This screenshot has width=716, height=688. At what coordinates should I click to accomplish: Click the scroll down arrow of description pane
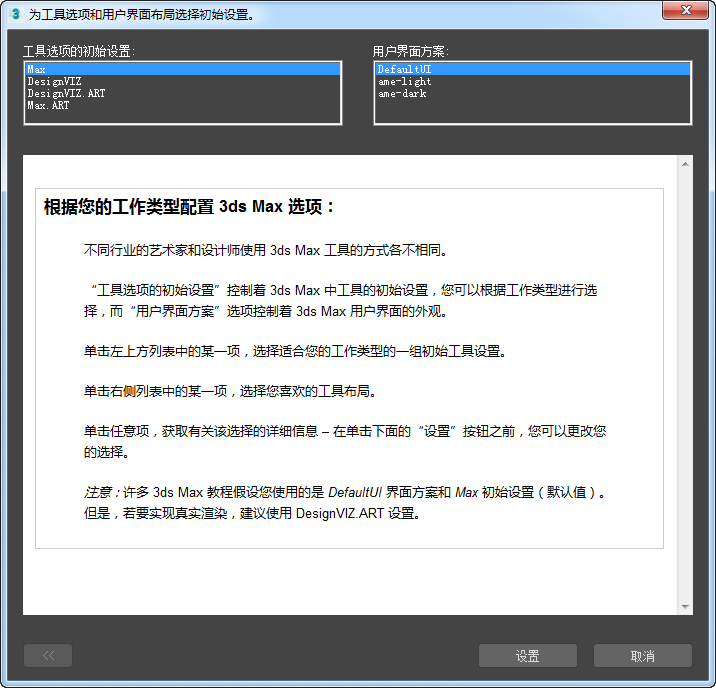click(685, 606)
